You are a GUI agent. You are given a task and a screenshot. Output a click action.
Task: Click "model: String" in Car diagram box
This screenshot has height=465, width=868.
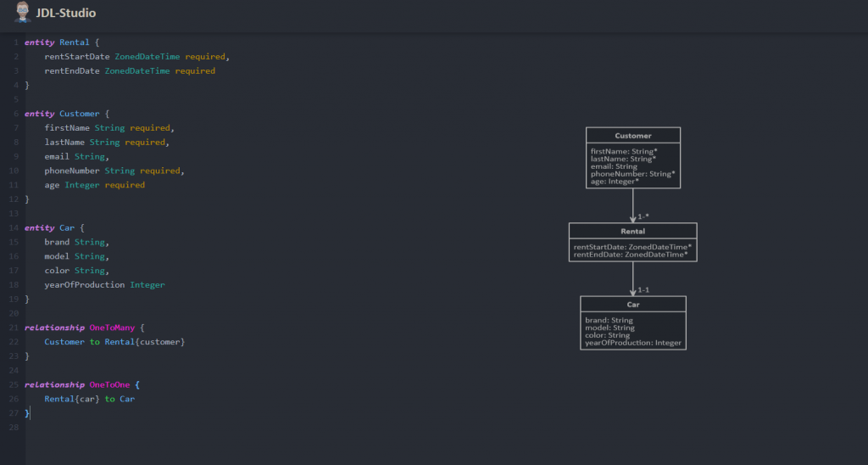click(610, 328)
